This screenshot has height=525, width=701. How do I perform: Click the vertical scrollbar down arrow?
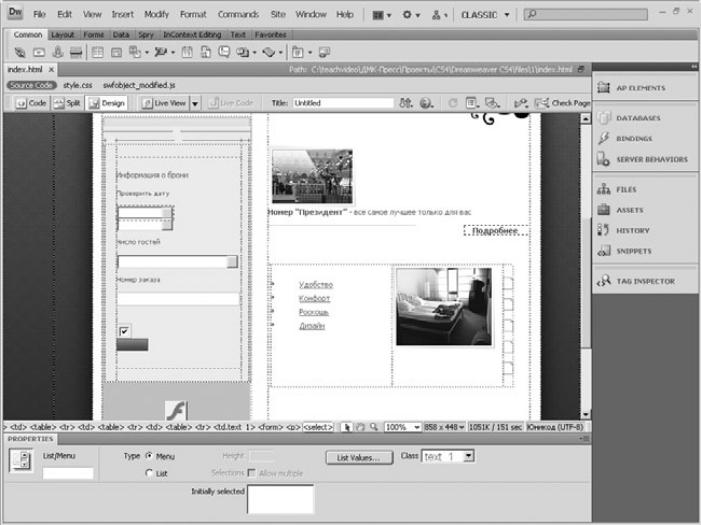tap(586, 415)
